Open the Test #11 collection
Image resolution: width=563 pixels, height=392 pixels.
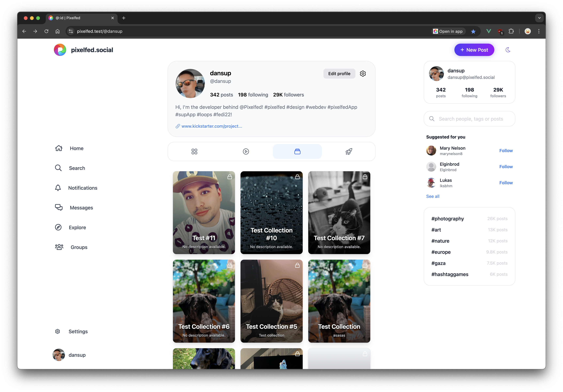tap(204, 213)
